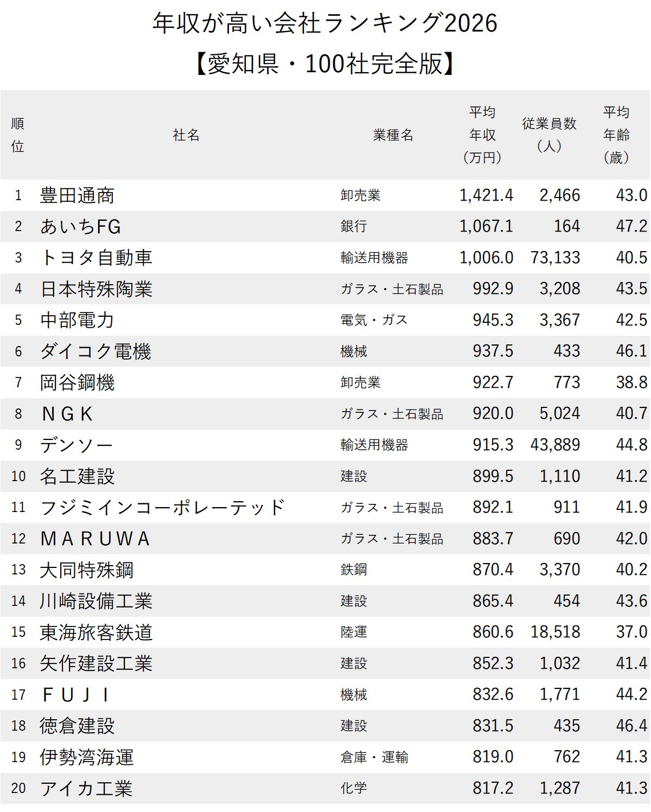This screenshot has width=651, height=812.
Task: Select company name 徳倉建設
Action: [77, 726]
